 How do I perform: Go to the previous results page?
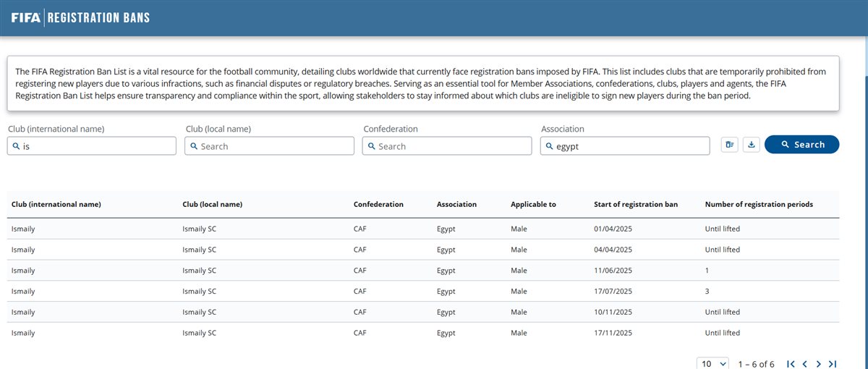[x=804, y=364]
